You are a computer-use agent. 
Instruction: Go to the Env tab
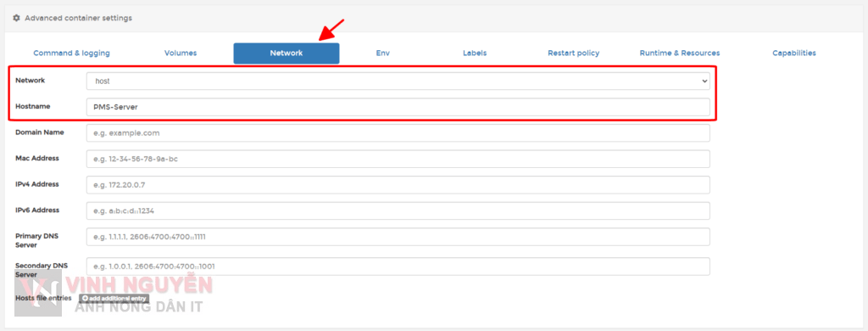click(x=383, y=53)
